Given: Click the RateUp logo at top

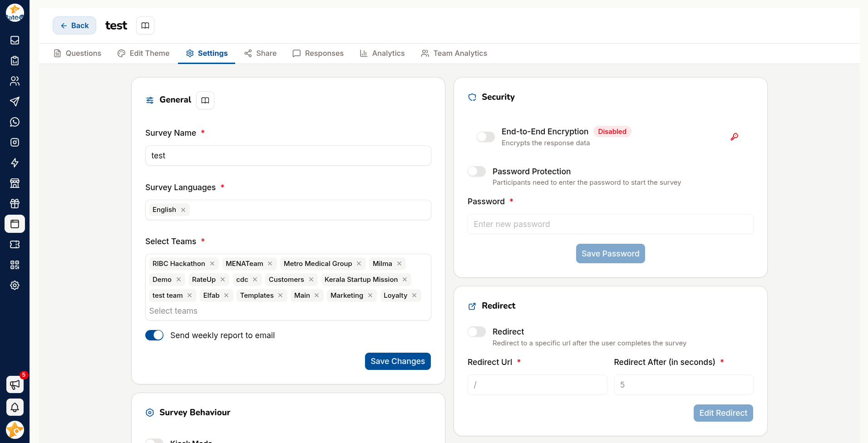Looking at the screenshot, I should tap(15, 13).
